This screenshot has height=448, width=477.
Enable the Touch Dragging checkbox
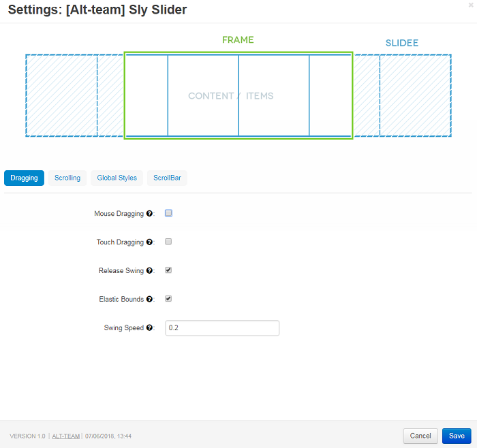point(168,242)
